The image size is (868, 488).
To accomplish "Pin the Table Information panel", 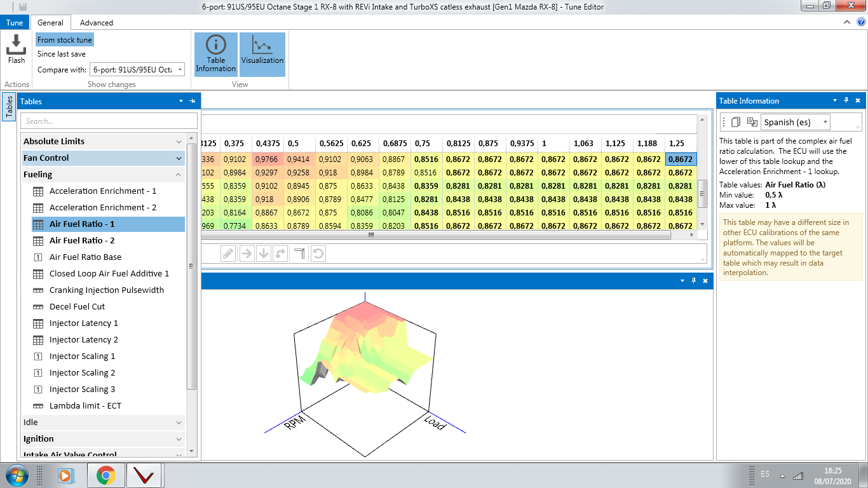I will pos(846,100).
